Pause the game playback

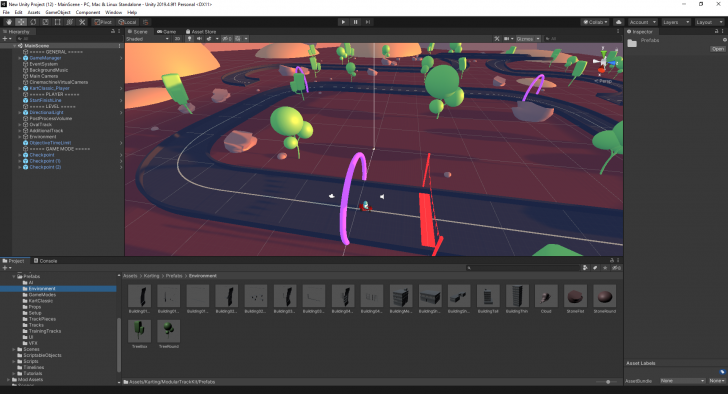pos(356,22)
